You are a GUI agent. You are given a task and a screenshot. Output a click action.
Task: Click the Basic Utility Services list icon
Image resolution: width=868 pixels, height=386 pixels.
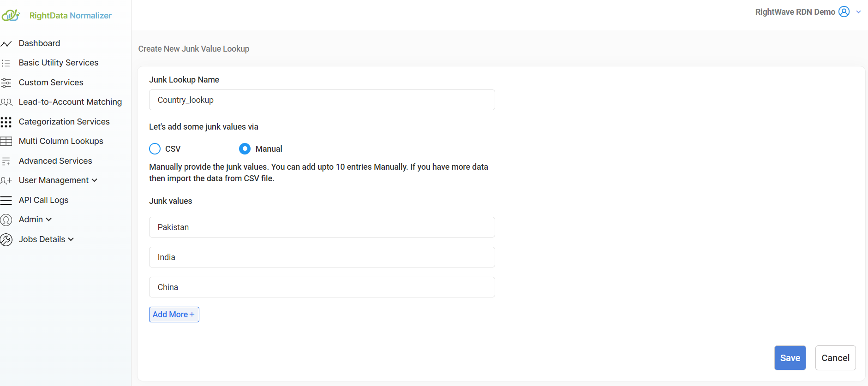(x=6, y=63)
